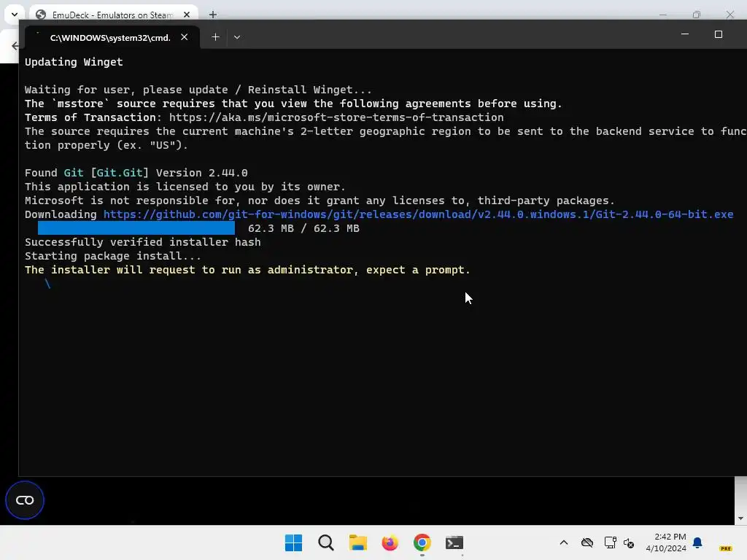Click the PRE badge icon in tray

click(x=726, y=548)
